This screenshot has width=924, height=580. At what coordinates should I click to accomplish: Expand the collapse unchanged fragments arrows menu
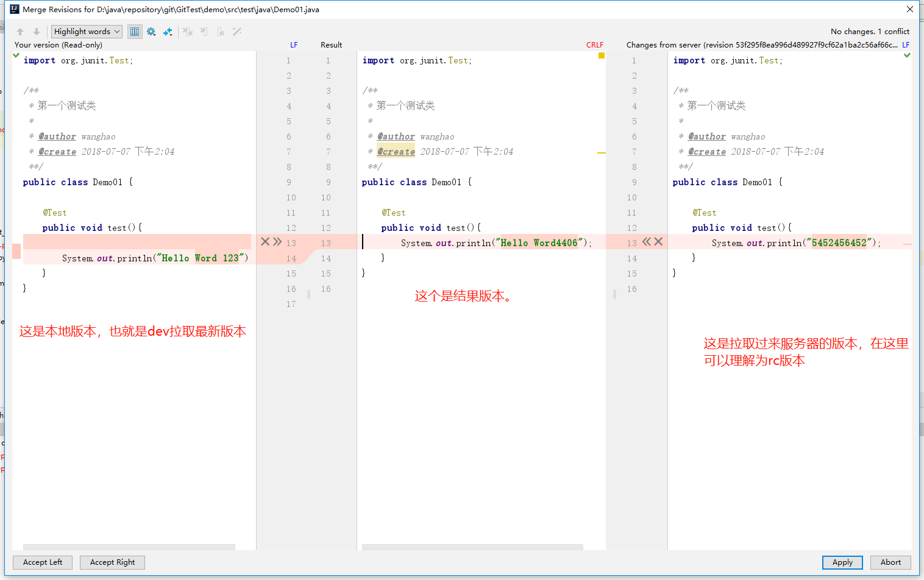click(168, 32)
